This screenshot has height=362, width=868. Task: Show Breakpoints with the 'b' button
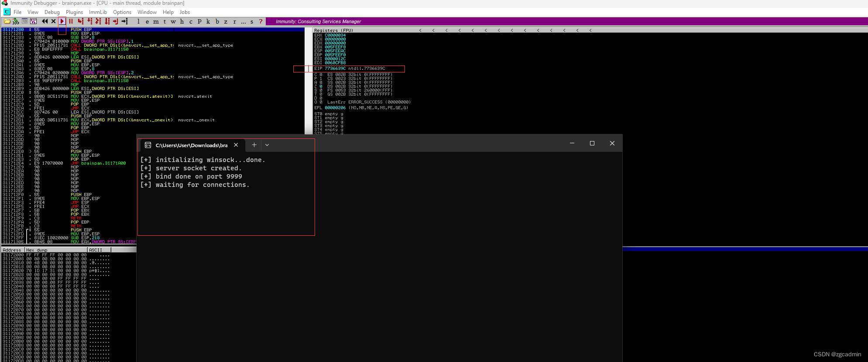(x=217, y=21)
